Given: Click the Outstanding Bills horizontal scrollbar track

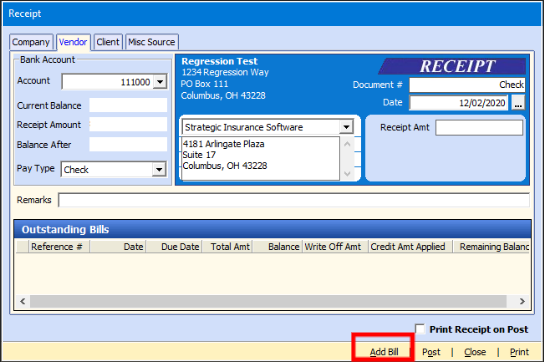Looking at the screenshot, I should click(268, 301).
